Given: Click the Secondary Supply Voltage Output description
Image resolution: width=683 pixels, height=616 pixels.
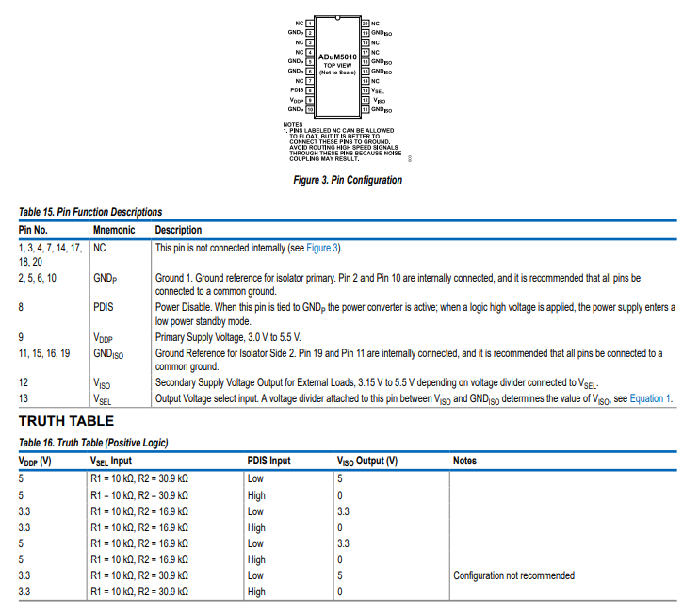Looking at the screenshot, I should (x=377, y=383).
